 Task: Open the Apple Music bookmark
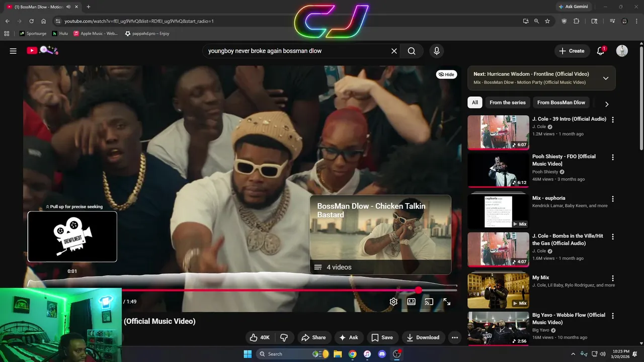click(96, 33)
